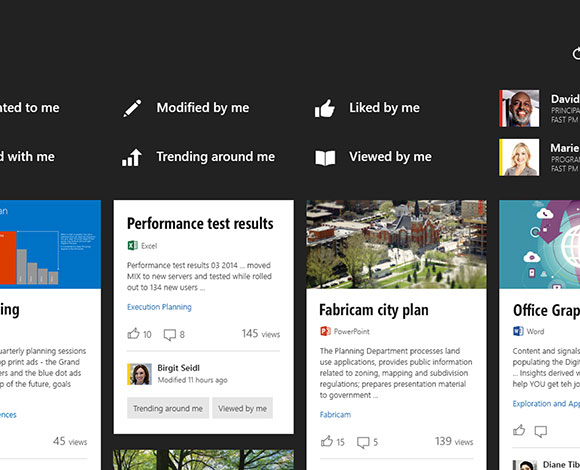Viewport: 580px width, 470px height.
Task: Select the Viewed by me filter
Action: pos(390,157)
